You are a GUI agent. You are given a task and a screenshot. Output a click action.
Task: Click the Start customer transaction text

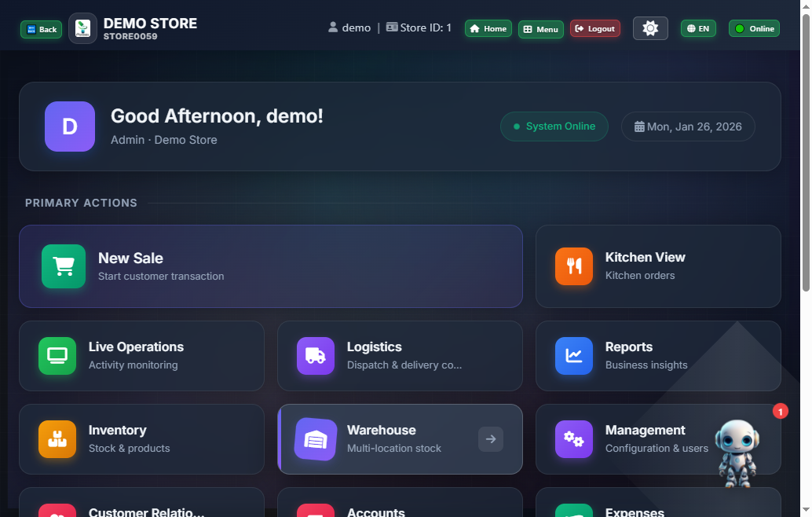pos(161,276)
